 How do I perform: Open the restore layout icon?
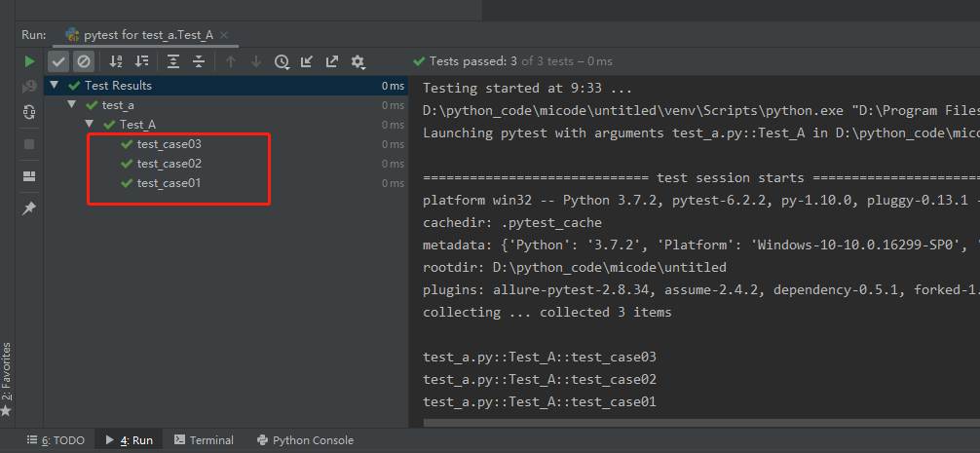click(x=29, y=176)
